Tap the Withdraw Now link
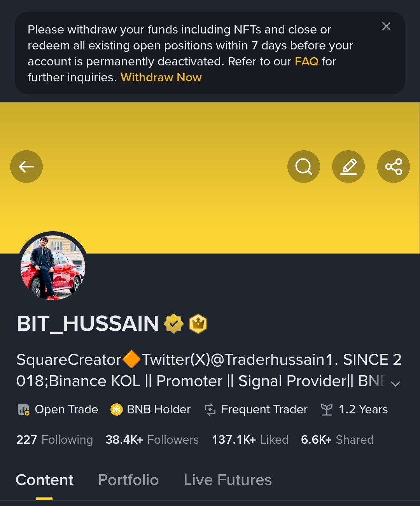Viewport: 420px width, 506px height. (161, 77)
